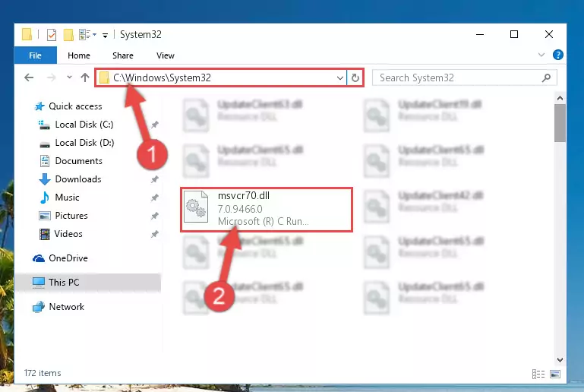Screen dimensions: 584x392
Task: Switch to the View ribbon tab
Action: [x=166, y=55]
